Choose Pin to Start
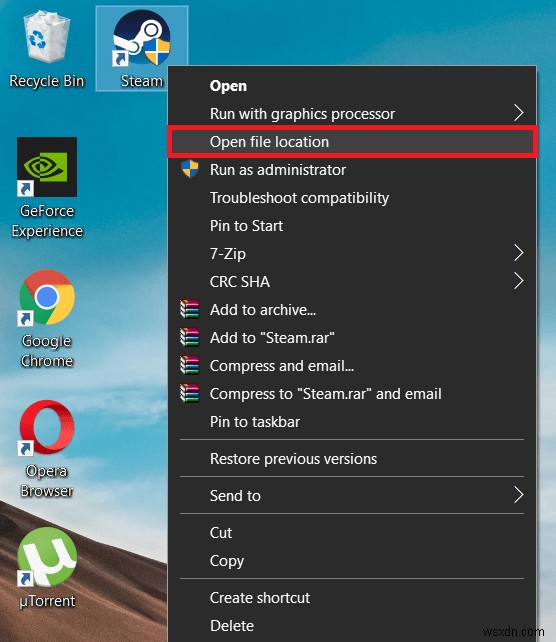Viewport: 556px width, 642px height. coord(352,226)
